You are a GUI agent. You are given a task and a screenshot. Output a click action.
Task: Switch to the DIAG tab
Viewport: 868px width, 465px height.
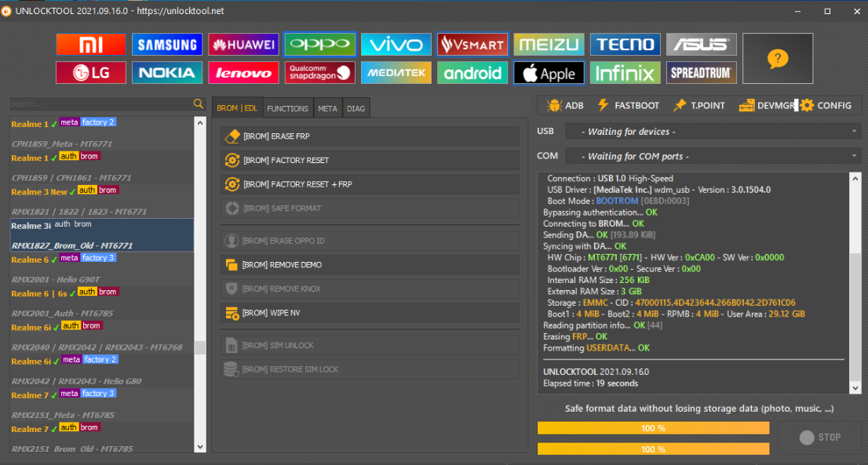coord(356,108)
